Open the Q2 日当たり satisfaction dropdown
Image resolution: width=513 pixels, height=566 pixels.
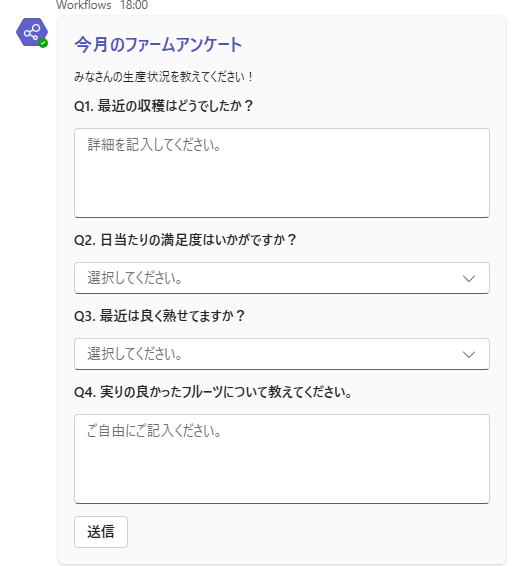[282, 278]
